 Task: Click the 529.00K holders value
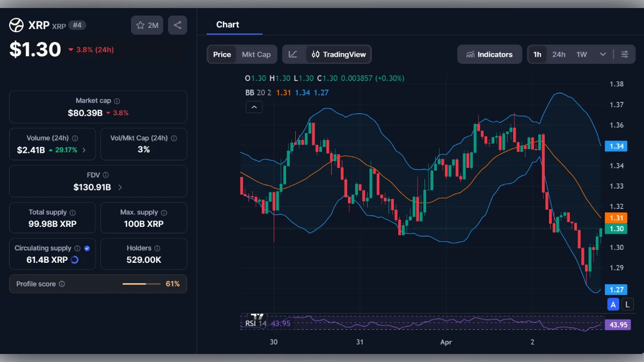click(x=144, y=260)
